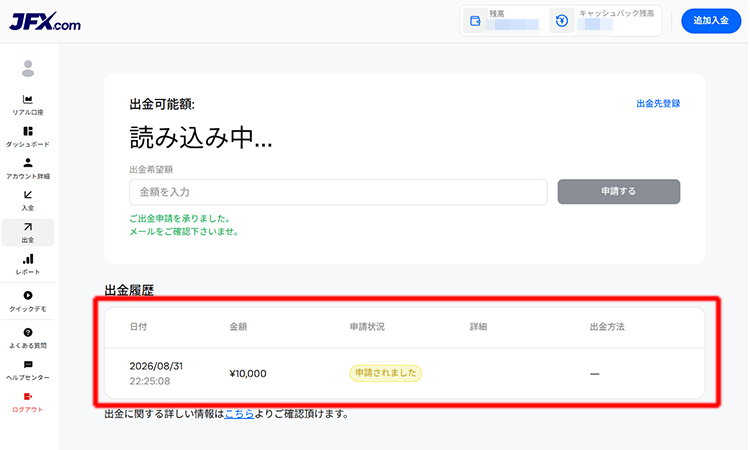Click the 出金方法 column header
This screenshot has height=450, width=750.
[x=607, y=327]
